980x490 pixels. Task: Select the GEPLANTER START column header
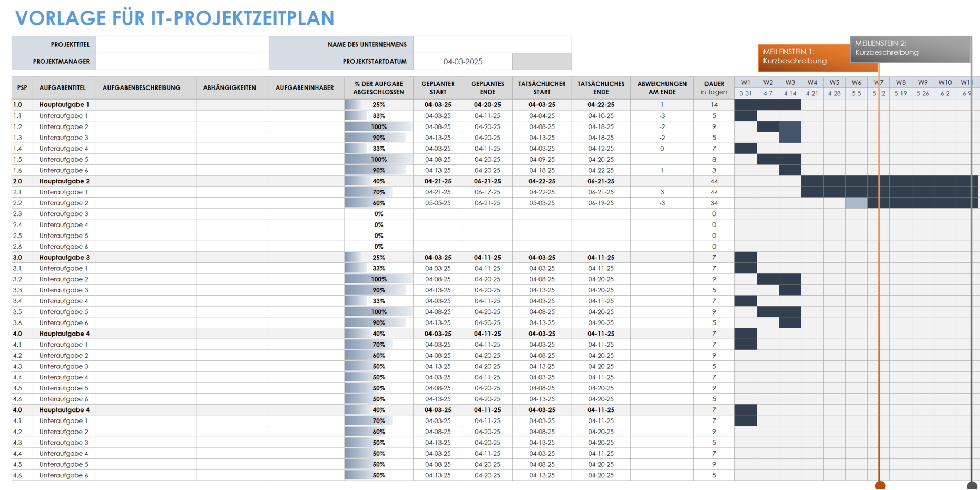[438, 88]
